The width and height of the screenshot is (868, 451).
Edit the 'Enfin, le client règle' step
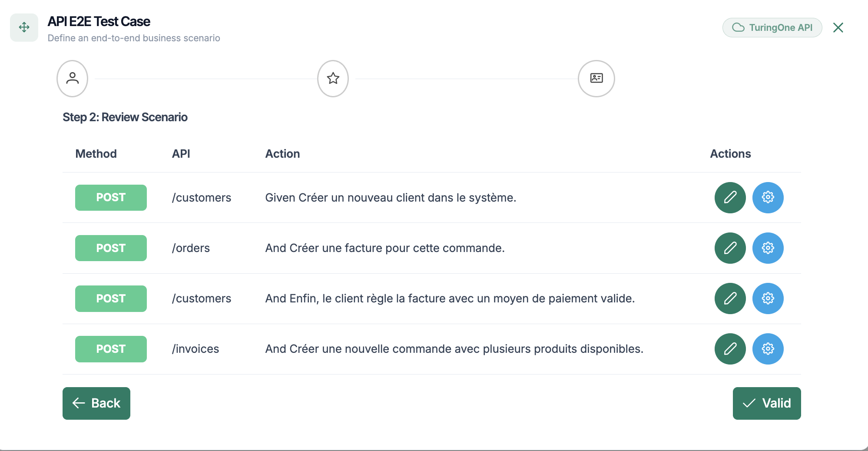tap(730, 298)
